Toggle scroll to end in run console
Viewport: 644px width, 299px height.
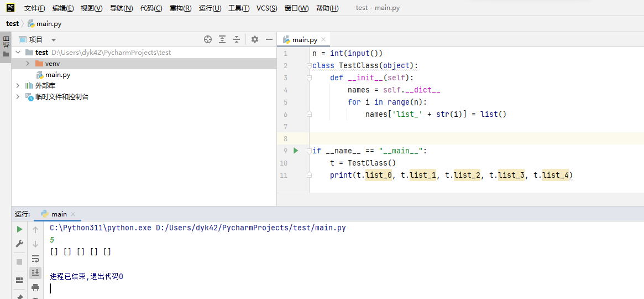(x=35, y=272)
